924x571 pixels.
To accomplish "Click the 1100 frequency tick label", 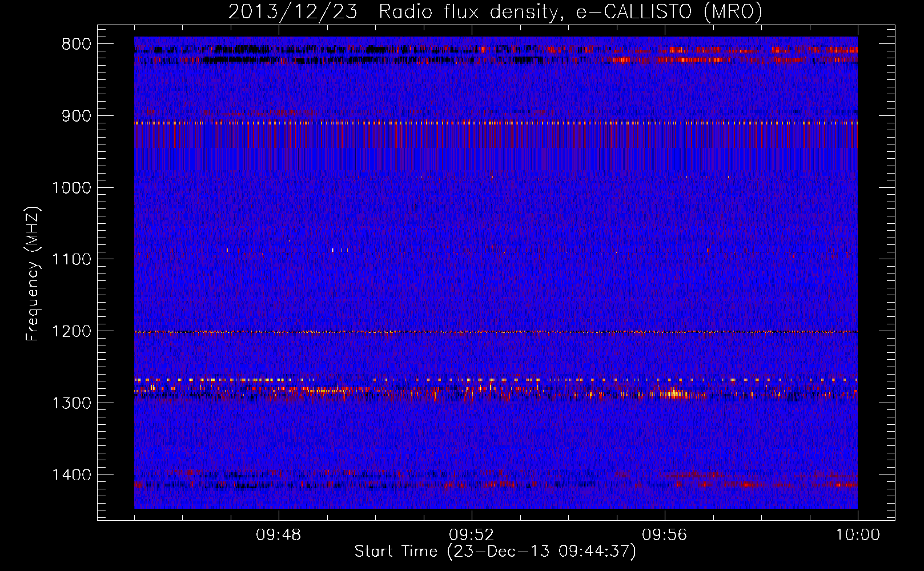I will pos(71,259).
